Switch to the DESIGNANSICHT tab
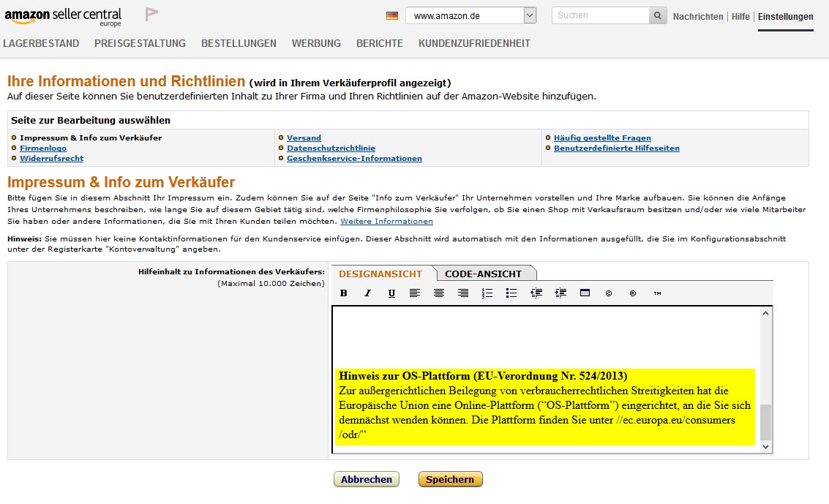 pyautogui.click(x=380, y=274)
